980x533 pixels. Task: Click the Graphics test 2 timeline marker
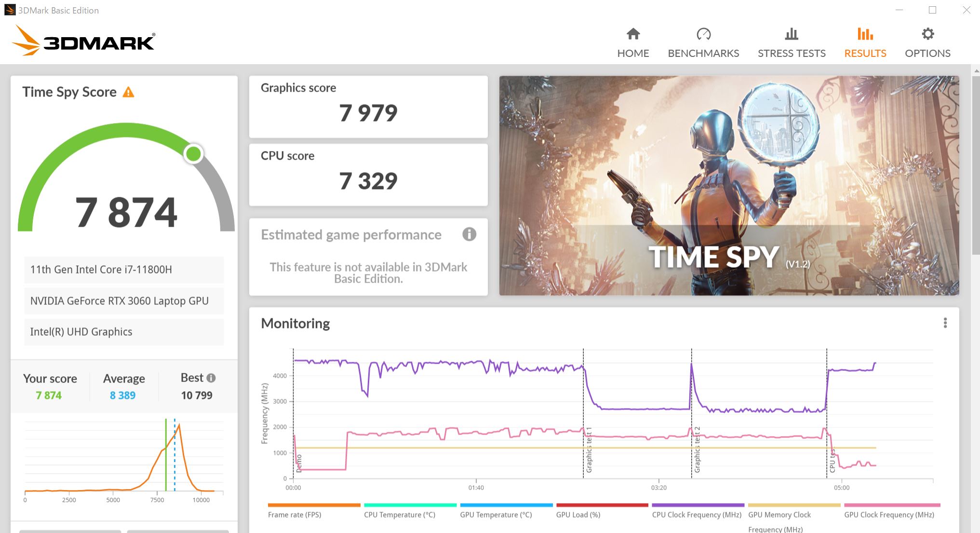coord(697,450)
